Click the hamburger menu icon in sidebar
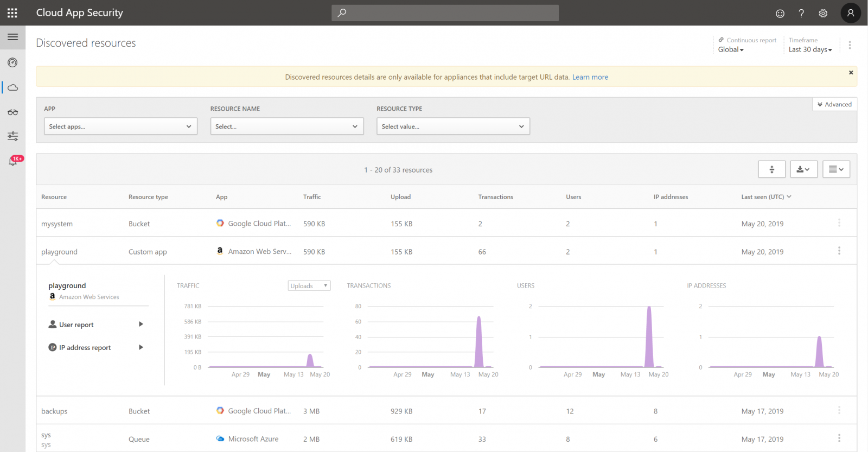 12,37
